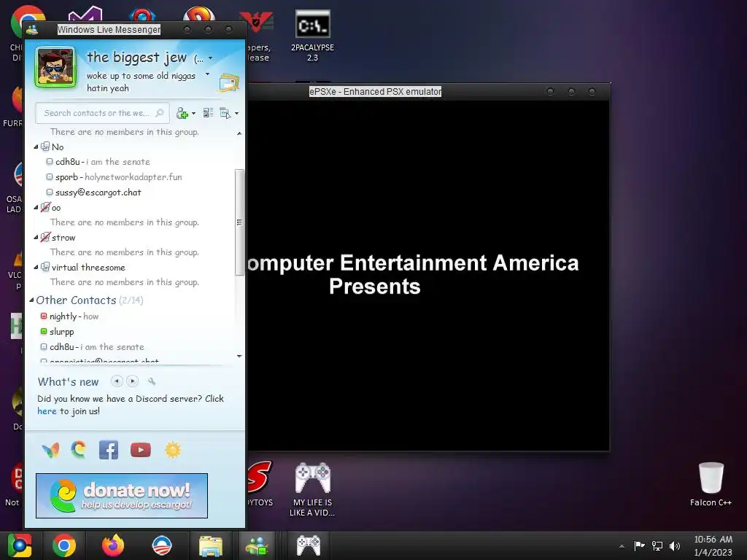Click the add a contact icon
This screenshot has height=560, width=747.
(x=182, y=113)
